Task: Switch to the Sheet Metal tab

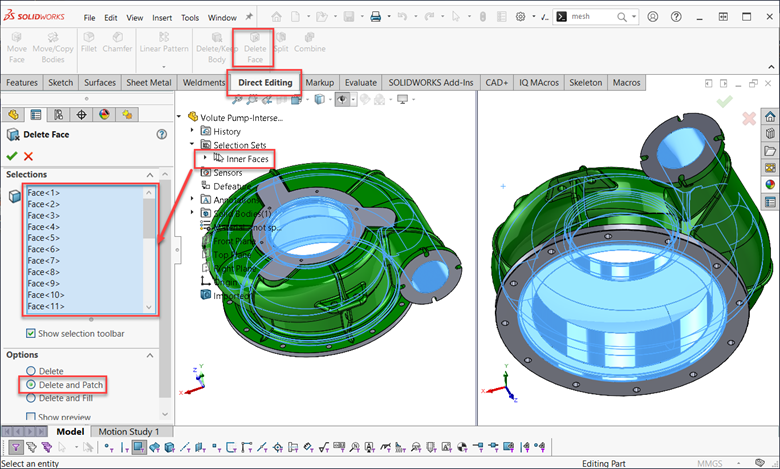Action: [x=149, y=83]
